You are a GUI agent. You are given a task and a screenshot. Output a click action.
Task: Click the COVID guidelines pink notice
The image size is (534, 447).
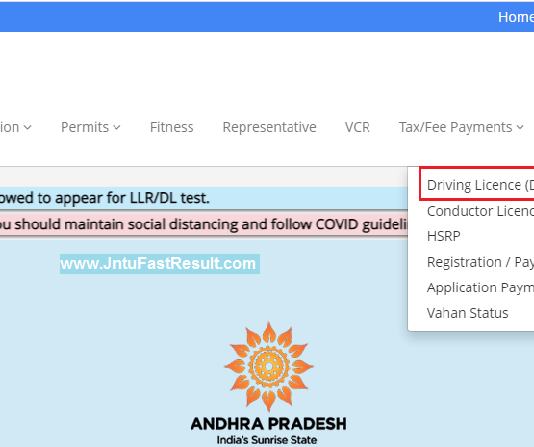(x=204, y=225)
